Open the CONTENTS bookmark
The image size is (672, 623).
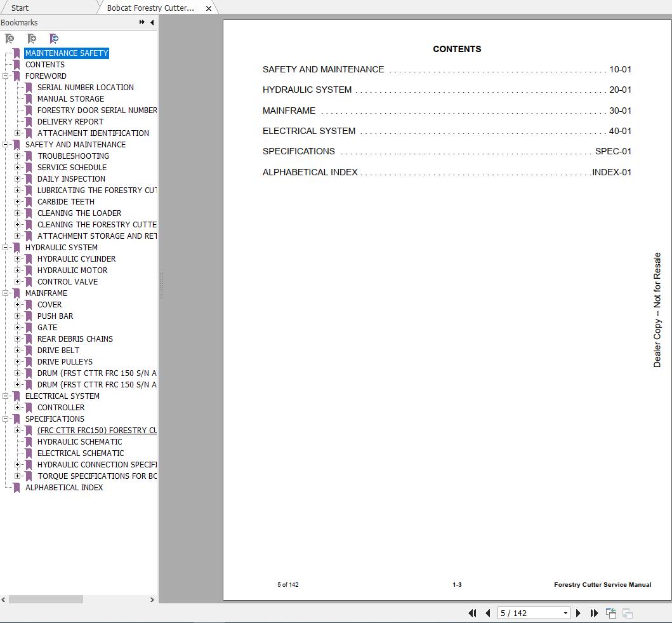click(x=45, y=65)
